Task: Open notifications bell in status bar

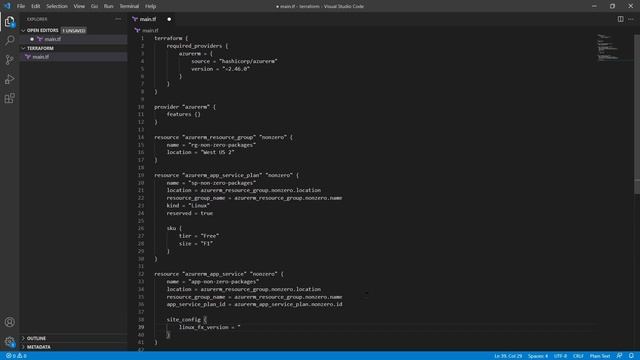Action: pyautogui.click(x=631, y=356)
